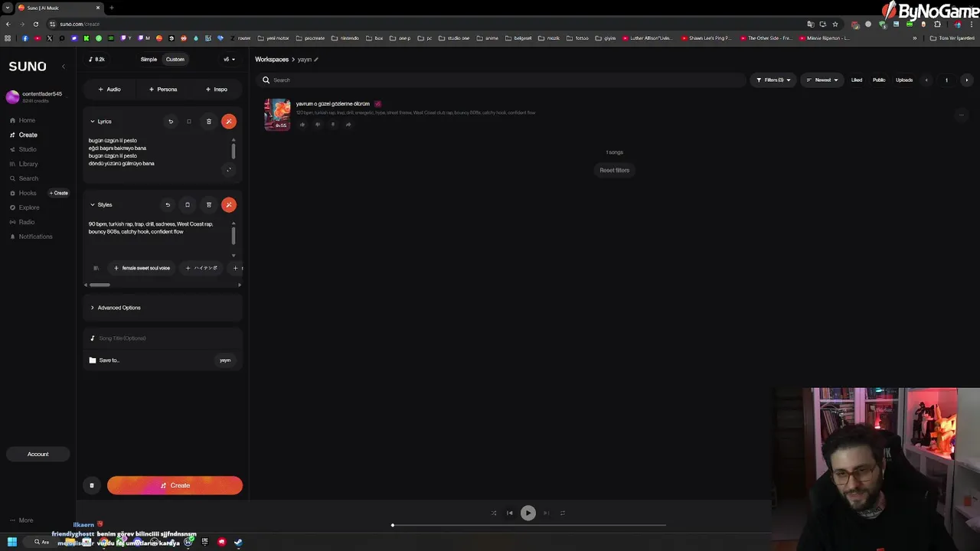980x551 pixels.
Task: Collapse the Lyrics section chevron
Action: (x=93, y=121)
